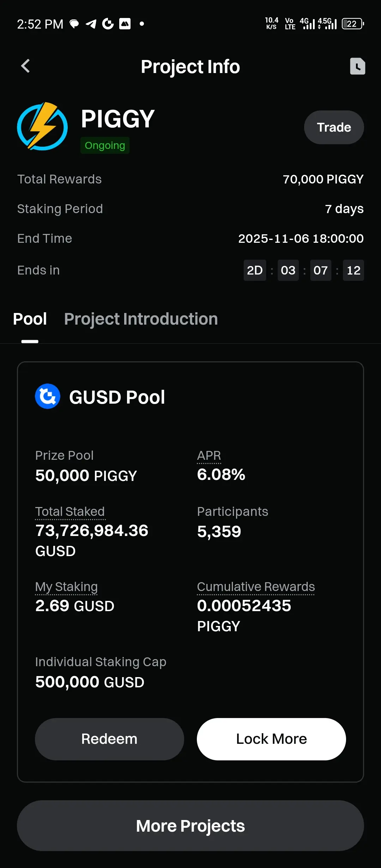This screenshot has width=381, height=868.
Task: Show Total Staked info tooltip
Action: [70, 512]
